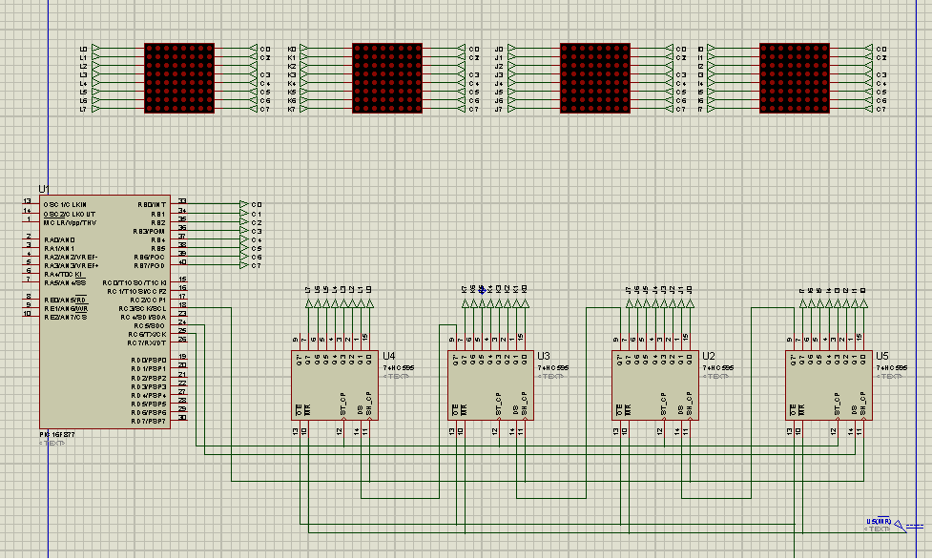932x560 pixels.
Task: Click the '<TEXT>' placeholder under the U5(MR) probe
Action: [x=878, y=529]
